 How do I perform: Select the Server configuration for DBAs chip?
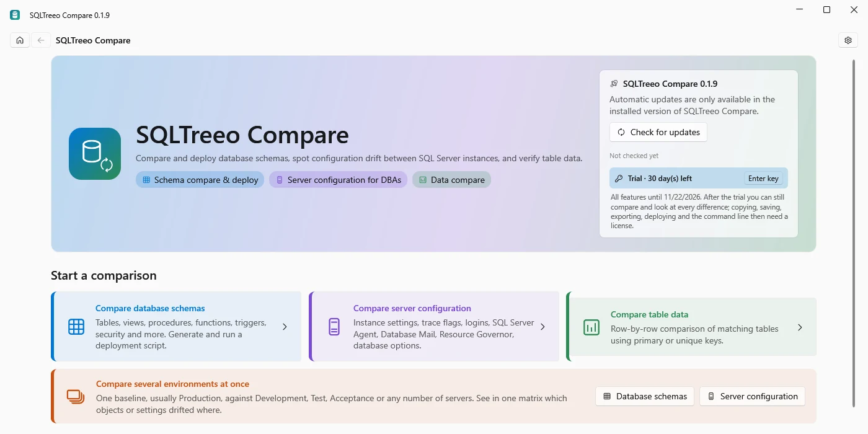pos(339,180)
